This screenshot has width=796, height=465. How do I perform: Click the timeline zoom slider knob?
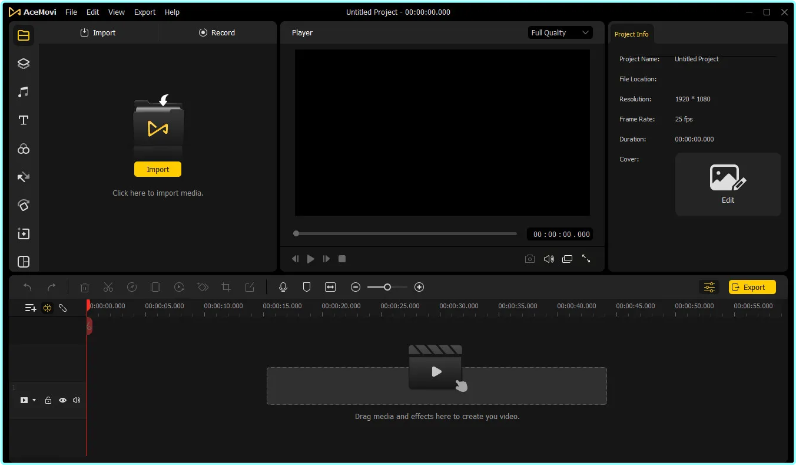coord(387,287)
